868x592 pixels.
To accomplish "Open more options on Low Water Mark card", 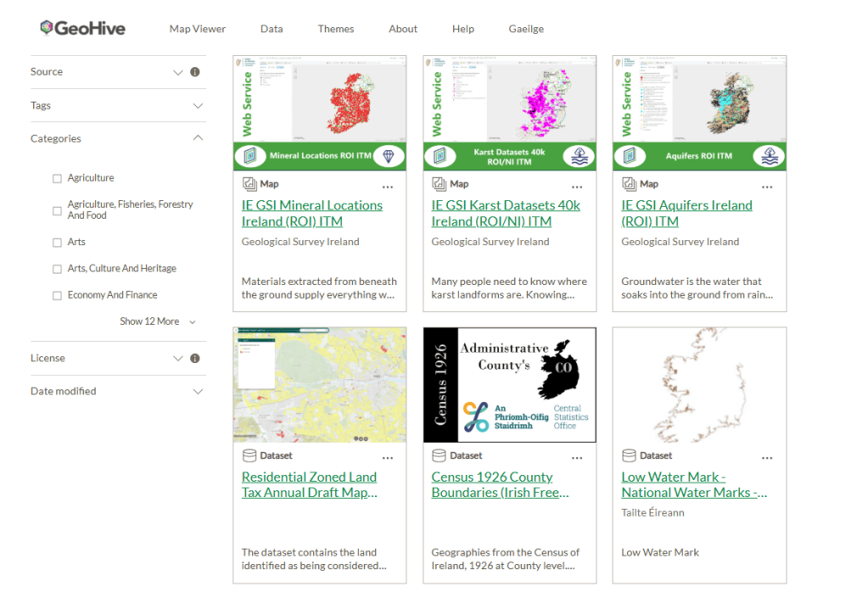I will tap(767, 458).
